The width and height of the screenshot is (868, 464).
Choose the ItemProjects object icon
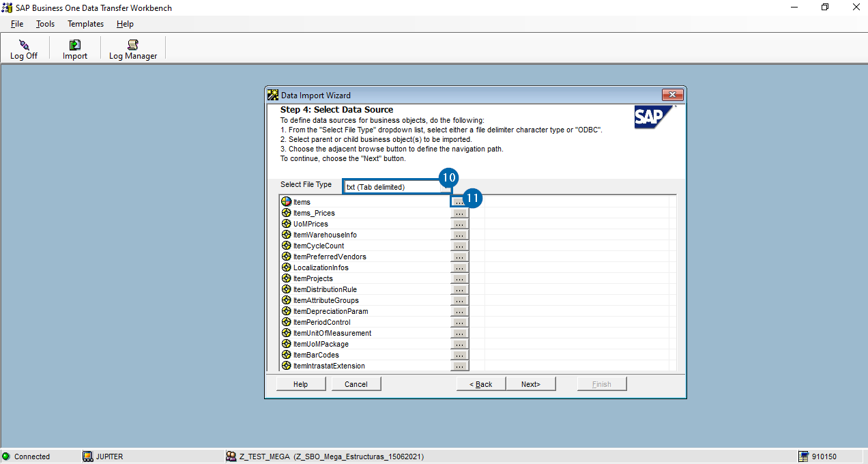click(x=287, y=278)
